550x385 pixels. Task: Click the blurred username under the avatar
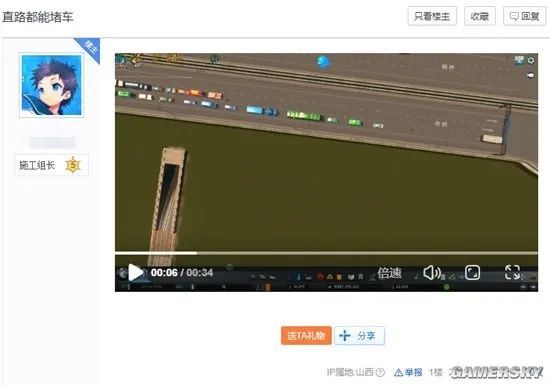pyautogui.click(x=52, y=143)
